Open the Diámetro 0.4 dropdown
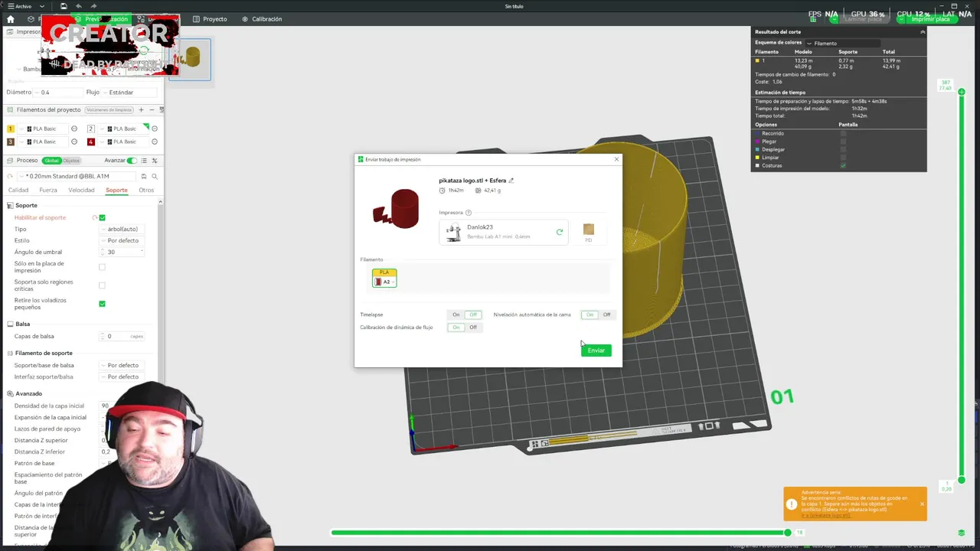Image resolution: width=980 pixels, height=551 pixels. pos(58,92)
